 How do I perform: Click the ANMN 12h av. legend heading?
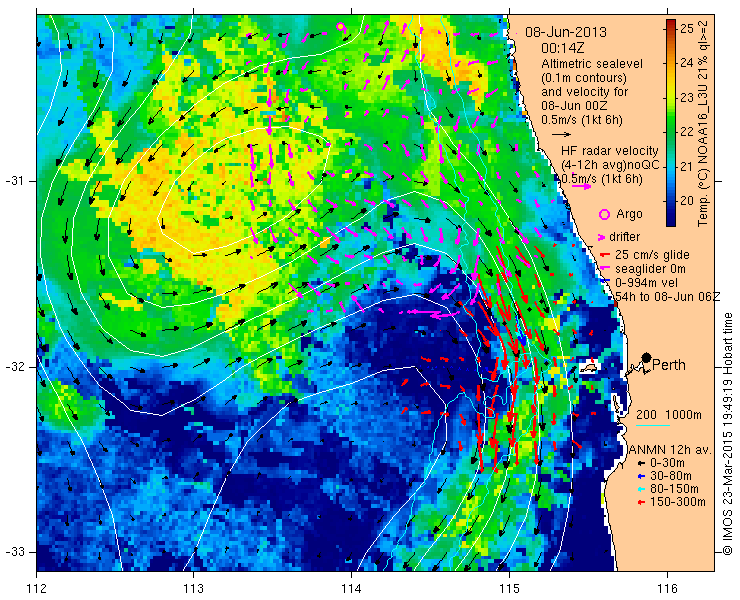tap(670, 450)
